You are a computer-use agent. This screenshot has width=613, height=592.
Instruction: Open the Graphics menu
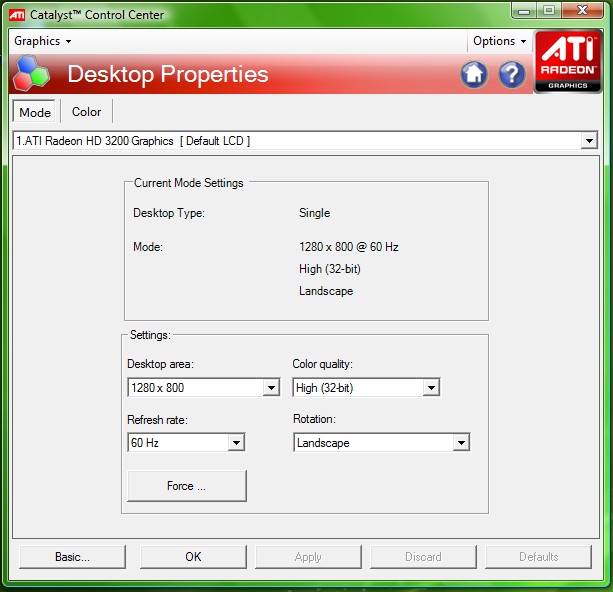(43, 41)
